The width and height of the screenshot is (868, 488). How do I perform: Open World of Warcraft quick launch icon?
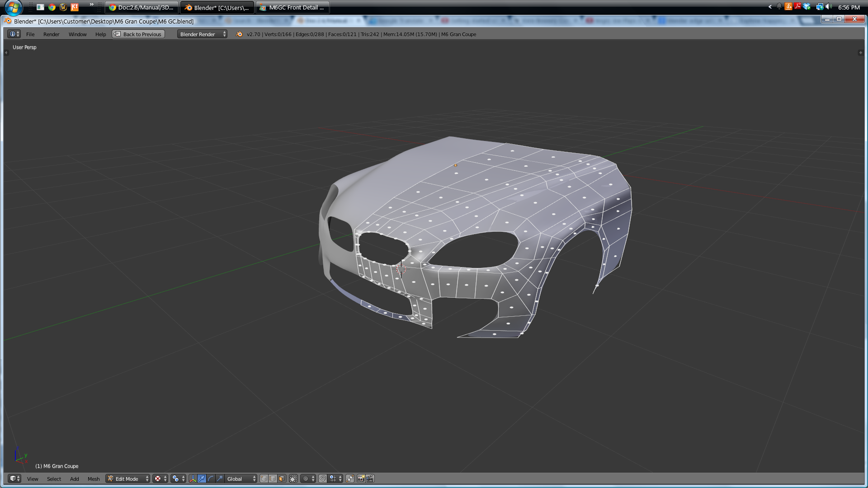(63, 7)
